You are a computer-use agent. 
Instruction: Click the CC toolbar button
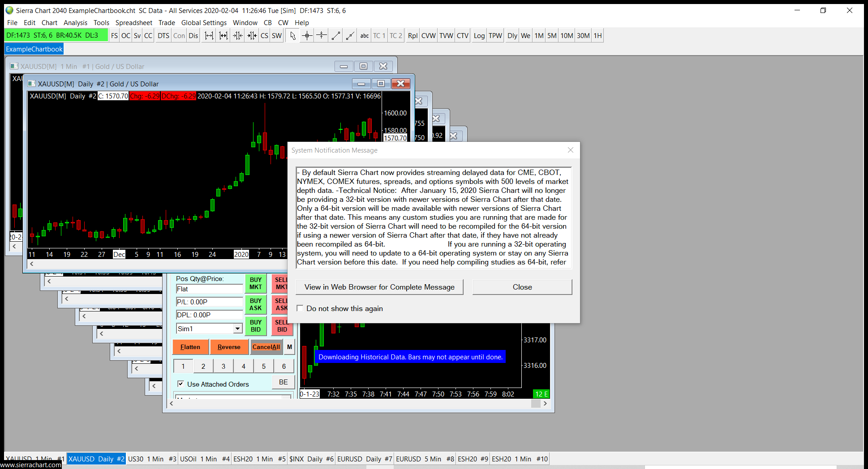[x=148, y=36]
